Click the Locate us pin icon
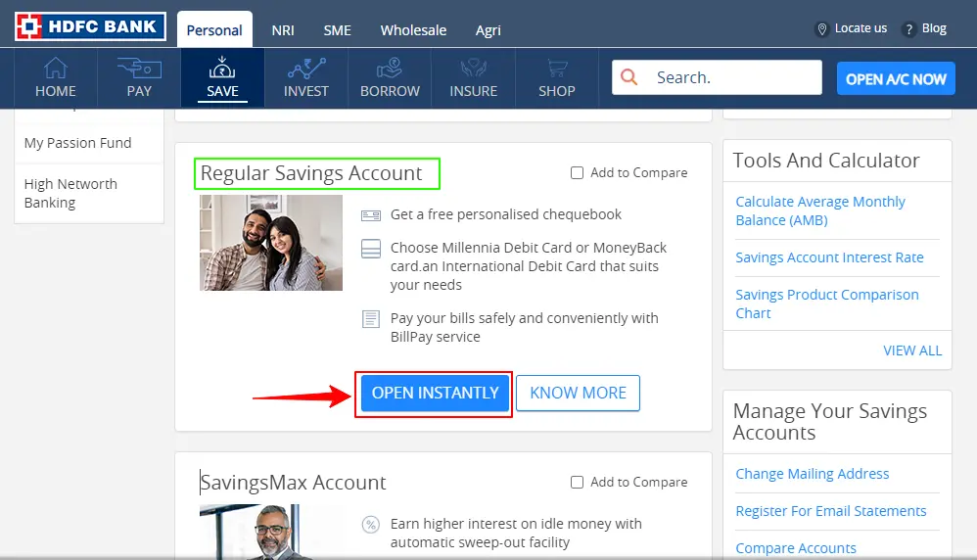 click(822, 29)
